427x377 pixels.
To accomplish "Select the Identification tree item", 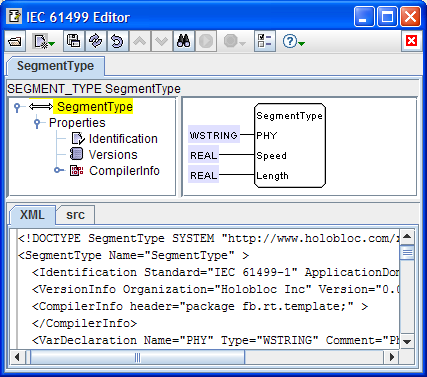I will (x=123, y=139).
